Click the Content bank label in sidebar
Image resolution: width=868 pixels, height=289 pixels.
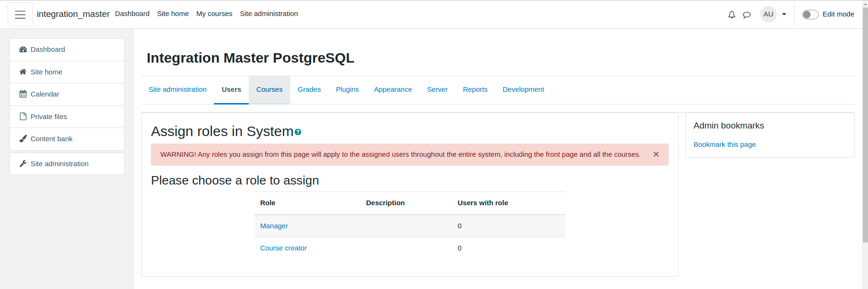(x=52, y=139)
